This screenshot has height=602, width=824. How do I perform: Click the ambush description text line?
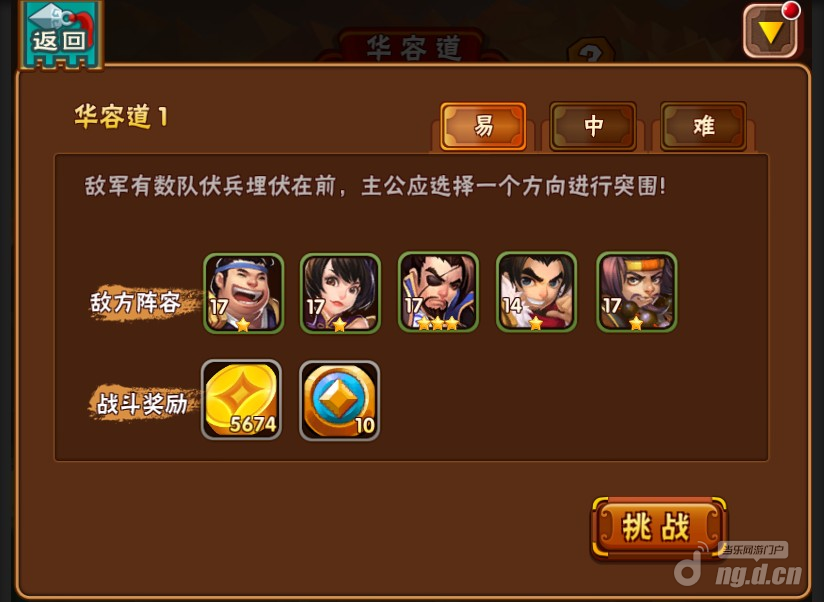(375, 186)
